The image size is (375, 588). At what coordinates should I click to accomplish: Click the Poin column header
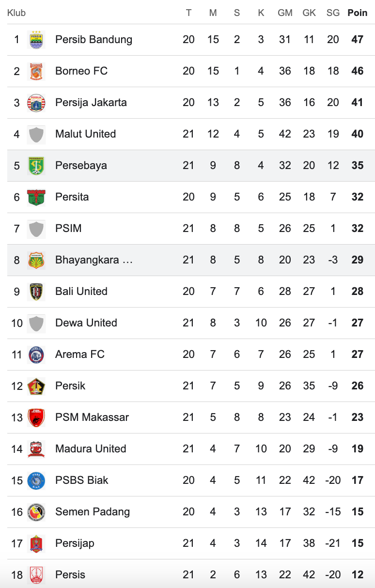point(358,13)
